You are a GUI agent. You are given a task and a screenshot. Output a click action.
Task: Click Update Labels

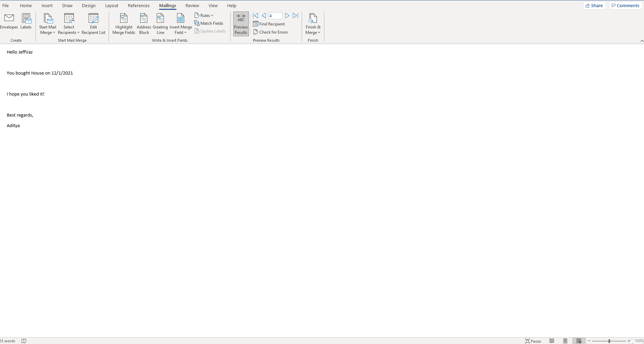tap(210, 31)
